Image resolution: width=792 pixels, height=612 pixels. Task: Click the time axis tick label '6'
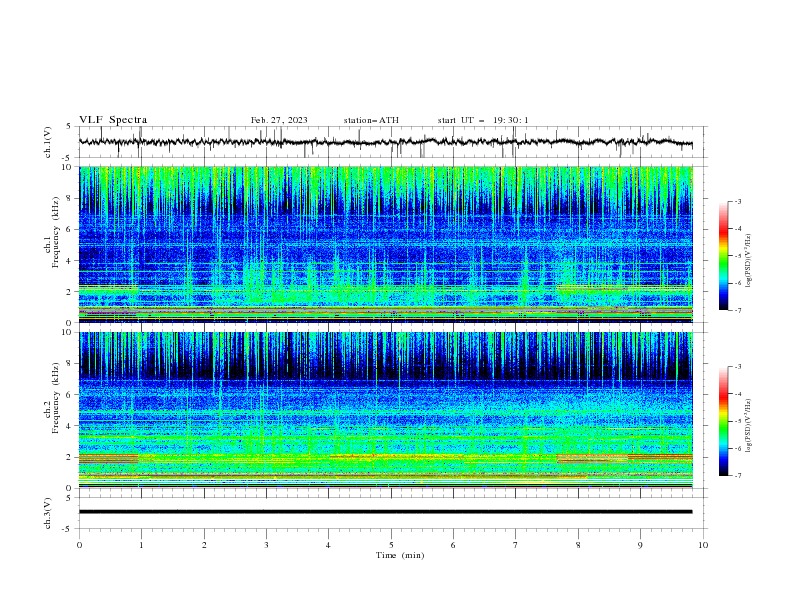click(453, 545)
